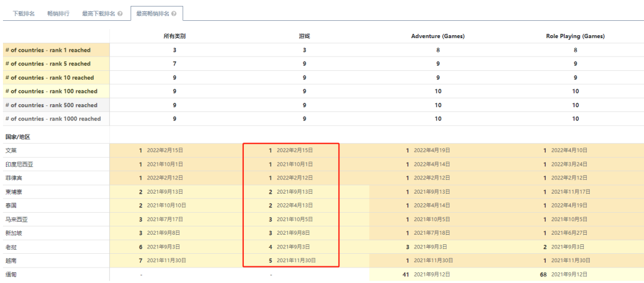Click the 缅甸 country name
The height and width of the screenshot is (283, 644).
(11, 274)
